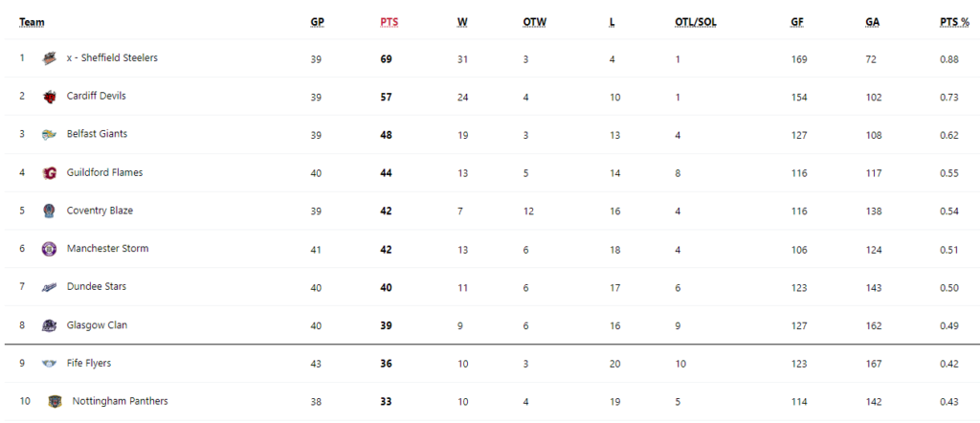Click the Guildford Flames team logo

[50, 173]
